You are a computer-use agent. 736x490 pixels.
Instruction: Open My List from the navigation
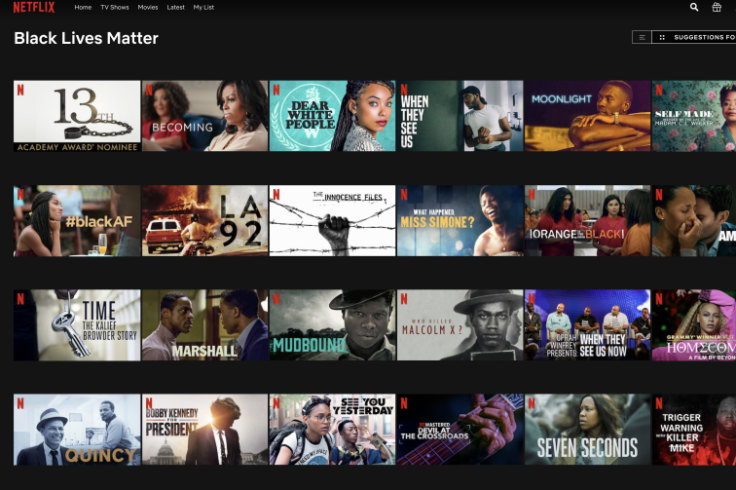[x=204, y=8]
